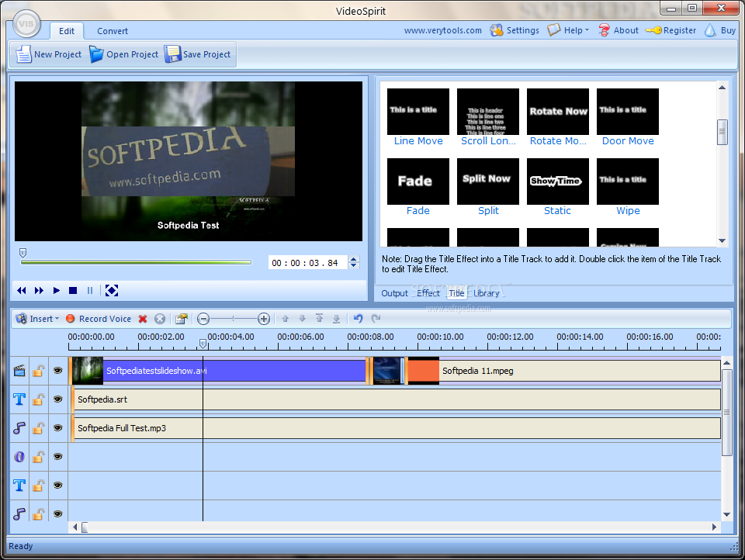
Task: Open the www.verytools.com link
Action: coord(443,30)
